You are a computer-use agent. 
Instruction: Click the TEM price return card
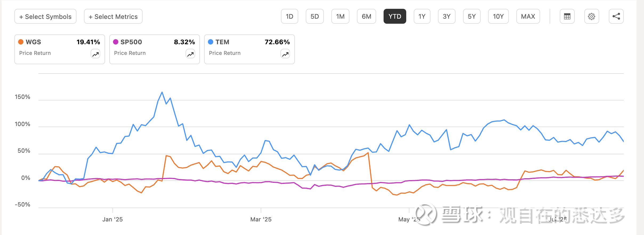[249, 49]
